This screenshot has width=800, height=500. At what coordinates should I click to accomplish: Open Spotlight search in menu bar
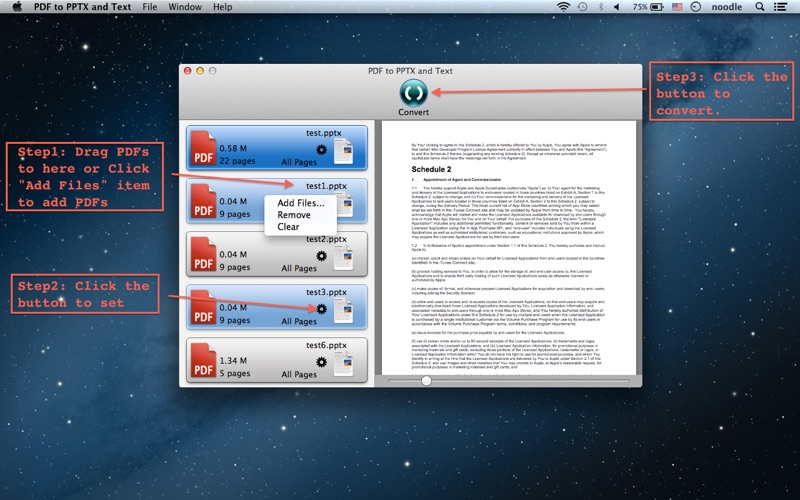760,7
